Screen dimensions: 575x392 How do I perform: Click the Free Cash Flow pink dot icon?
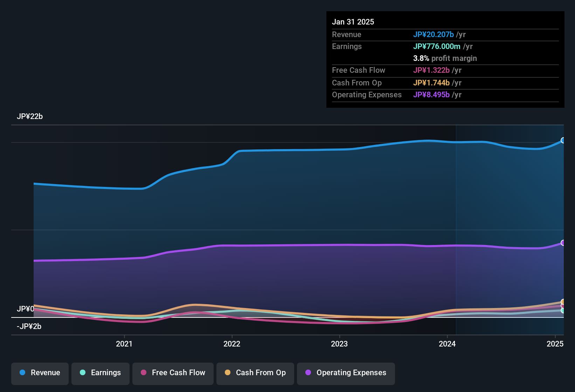[143, 373]
